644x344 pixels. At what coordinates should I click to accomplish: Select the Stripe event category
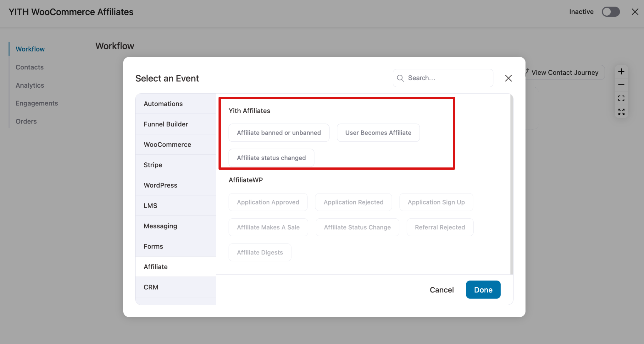(175, 165)
